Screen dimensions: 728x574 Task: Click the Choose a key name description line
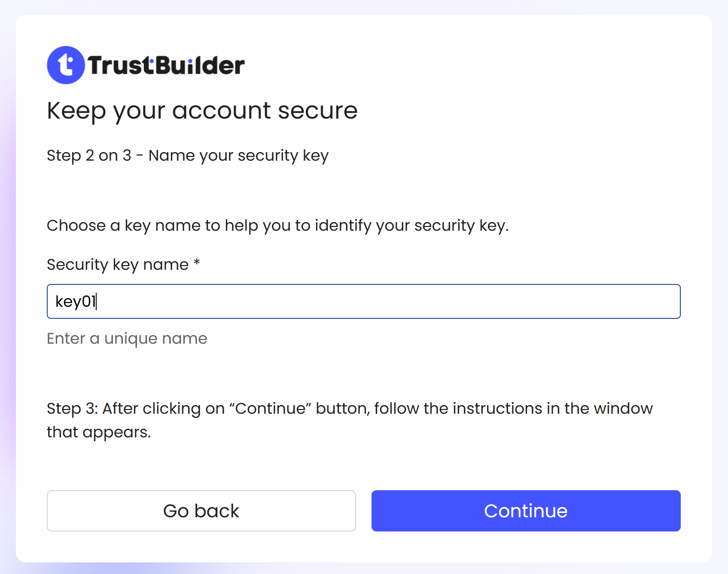pyautogui.click(x=277, y=226)
